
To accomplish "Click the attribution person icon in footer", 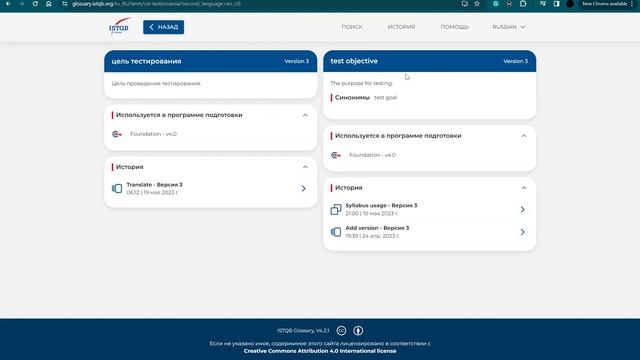I will pyautogui.click(x=358, y=331).
